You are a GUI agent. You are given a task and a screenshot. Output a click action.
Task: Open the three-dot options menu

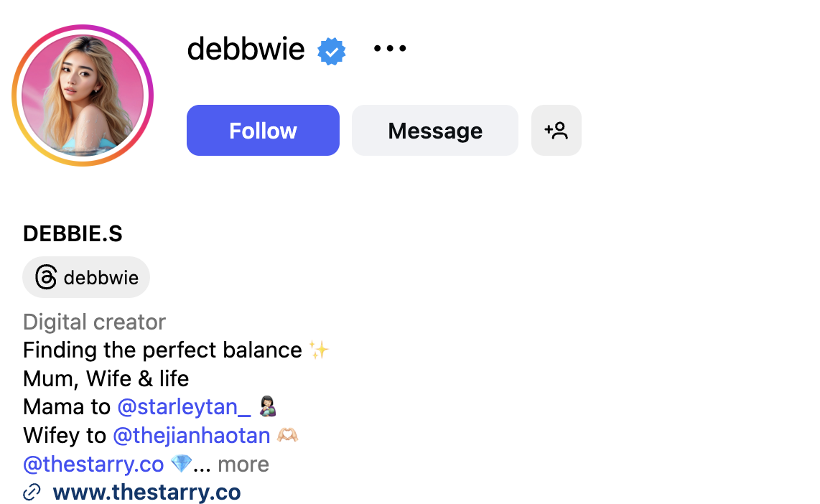tap(389, 48)
